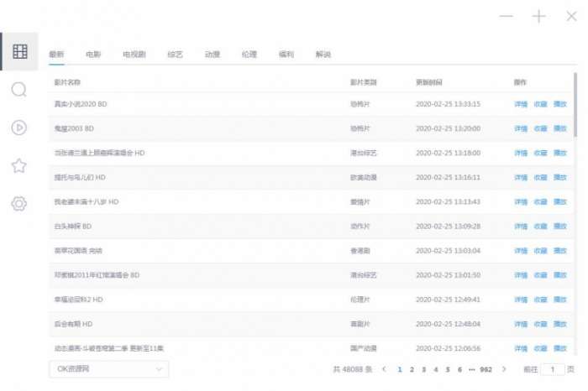Select the 真实小说2020 BD title
The width and height of the screenshot is (588, 391).
pyautogui.click(x=81, y=104)
